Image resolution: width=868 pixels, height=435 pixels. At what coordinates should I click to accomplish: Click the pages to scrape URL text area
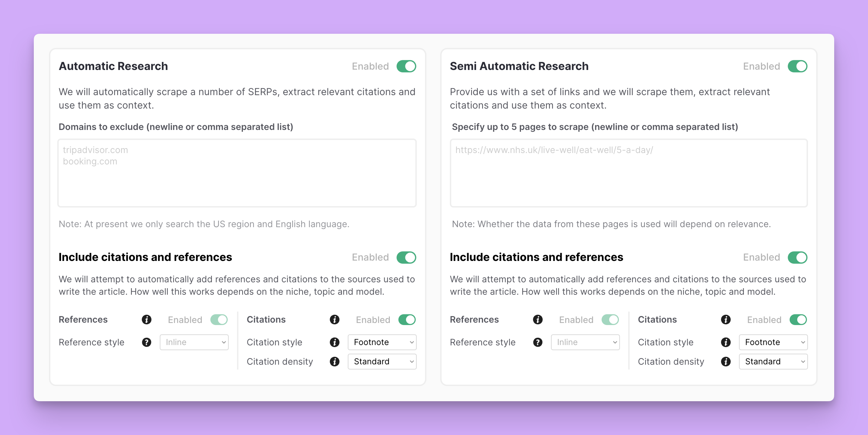coord(629,173)
